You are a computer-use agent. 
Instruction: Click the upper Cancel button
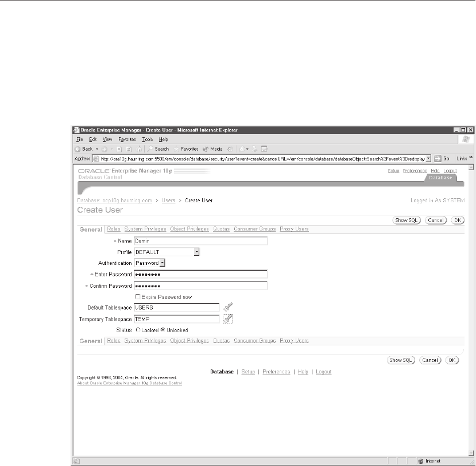[x=436, y=220]
